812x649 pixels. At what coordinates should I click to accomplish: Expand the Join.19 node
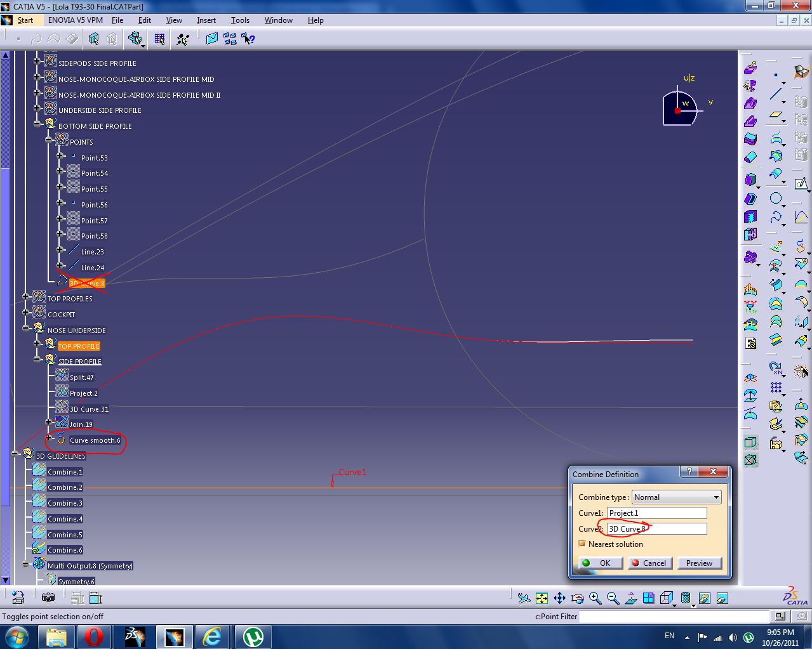[x=49, y=422]
